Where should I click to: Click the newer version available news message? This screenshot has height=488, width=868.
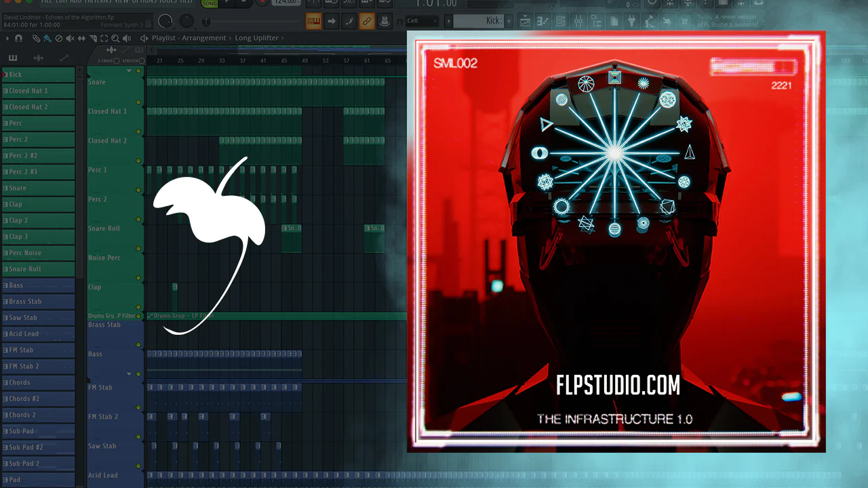(x=727, y=21)
